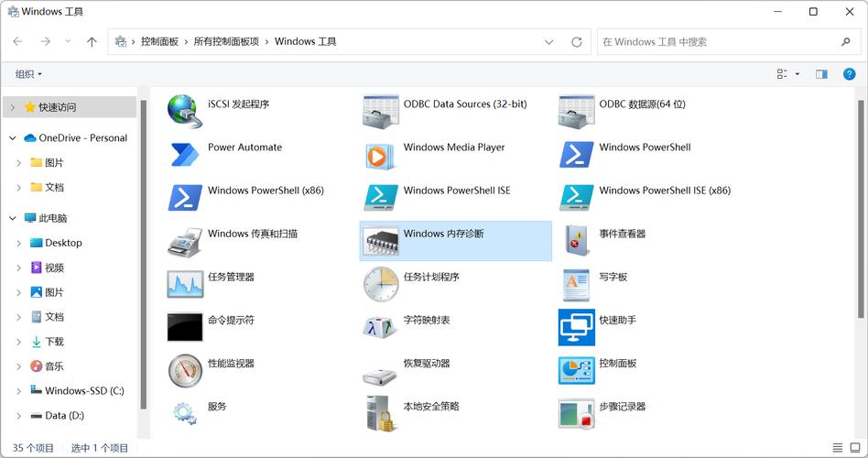Open recent locations dropdown arrow
Screen dimensions: 868x458
[x=68, y=41]
